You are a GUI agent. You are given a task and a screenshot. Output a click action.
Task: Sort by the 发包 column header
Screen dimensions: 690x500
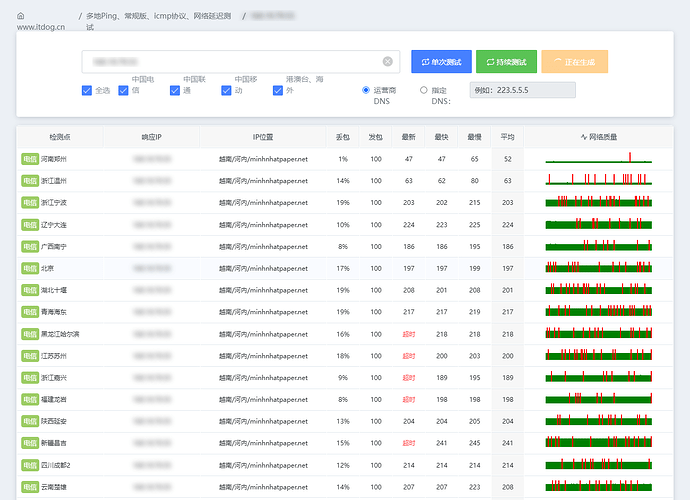(375, 137)
